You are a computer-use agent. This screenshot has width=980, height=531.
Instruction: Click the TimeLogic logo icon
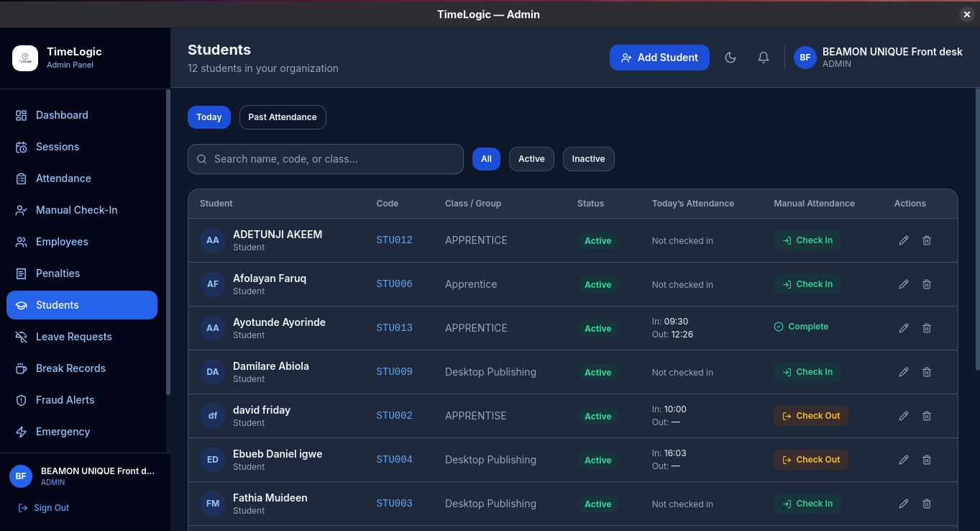coord(25,58)
